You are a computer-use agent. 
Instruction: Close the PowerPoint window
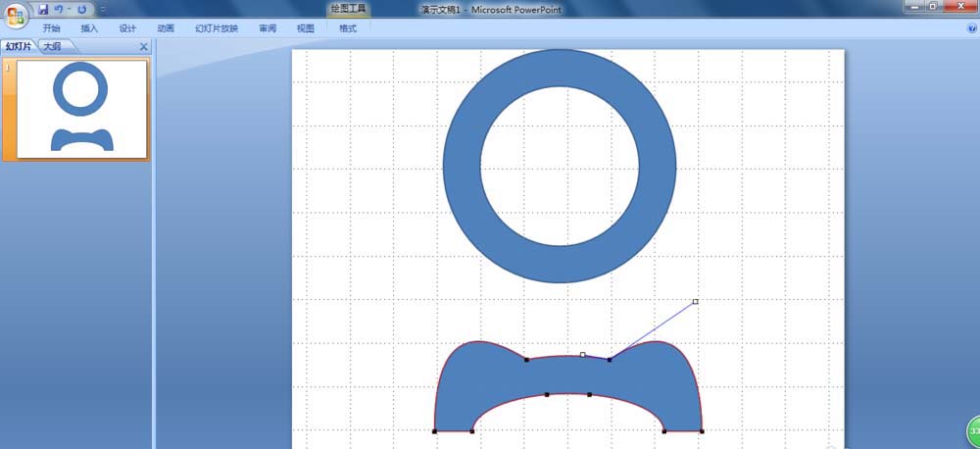click(x=960, y=6)
